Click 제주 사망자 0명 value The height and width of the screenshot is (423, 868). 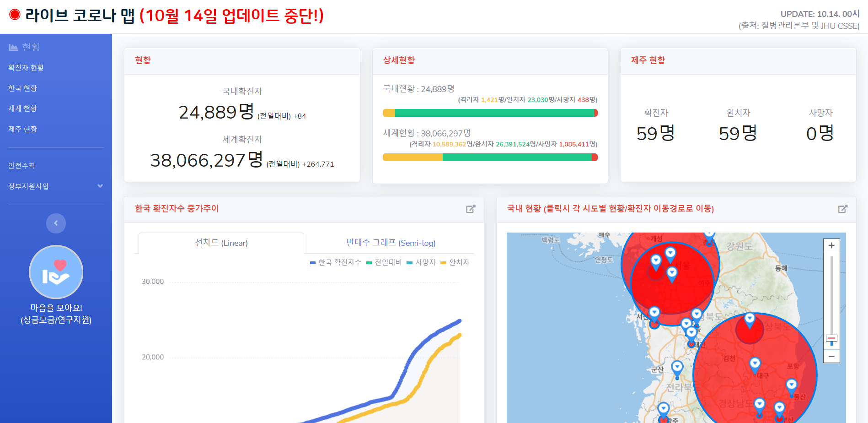(820, 133)
